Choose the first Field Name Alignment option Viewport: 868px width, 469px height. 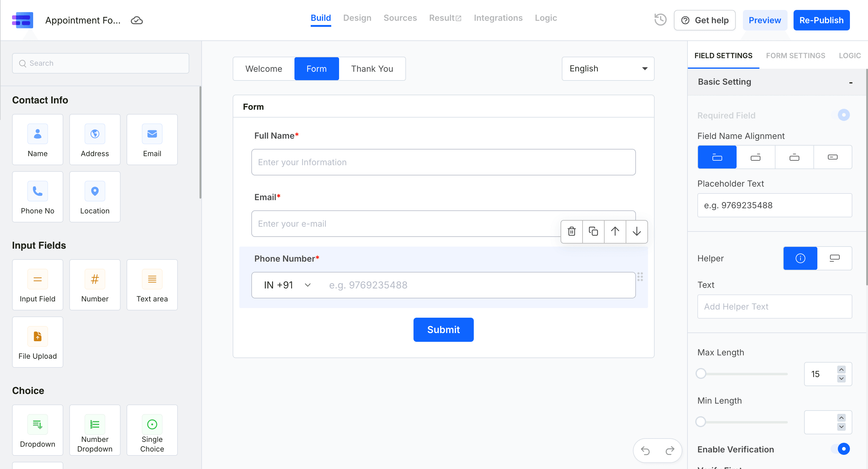click(717, 157)
